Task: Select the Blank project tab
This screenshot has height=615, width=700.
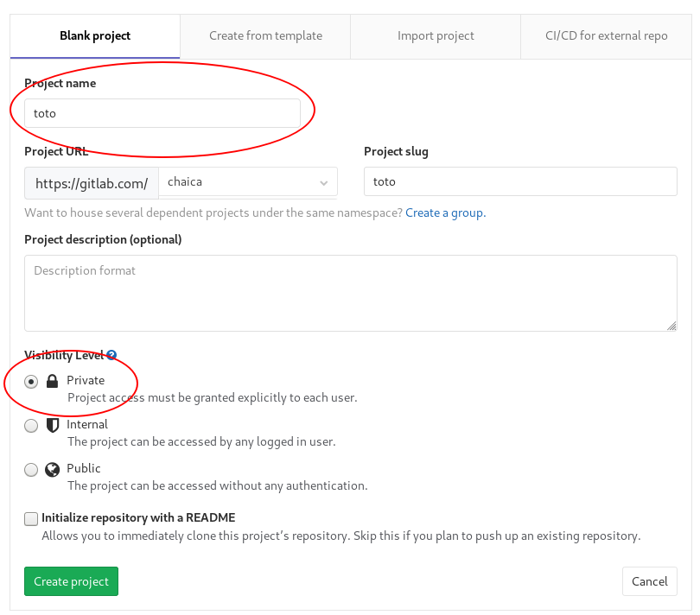Action: (x=95, y=36)
